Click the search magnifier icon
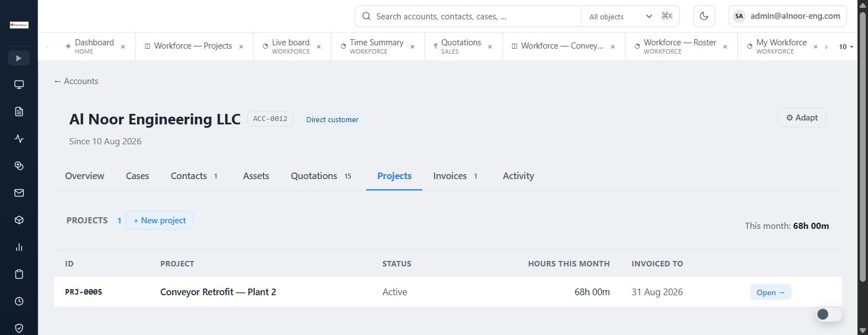The image size is (868, 335). [x=366, y=16]
